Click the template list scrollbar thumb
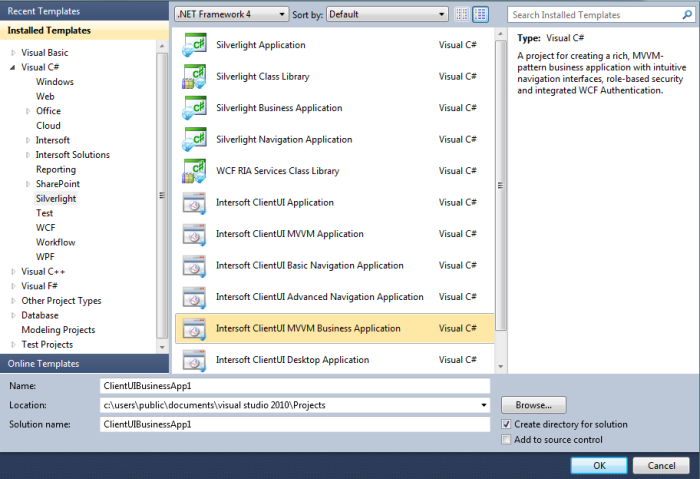The width and height of the screenshot is (700, 479). pos(501,185)
